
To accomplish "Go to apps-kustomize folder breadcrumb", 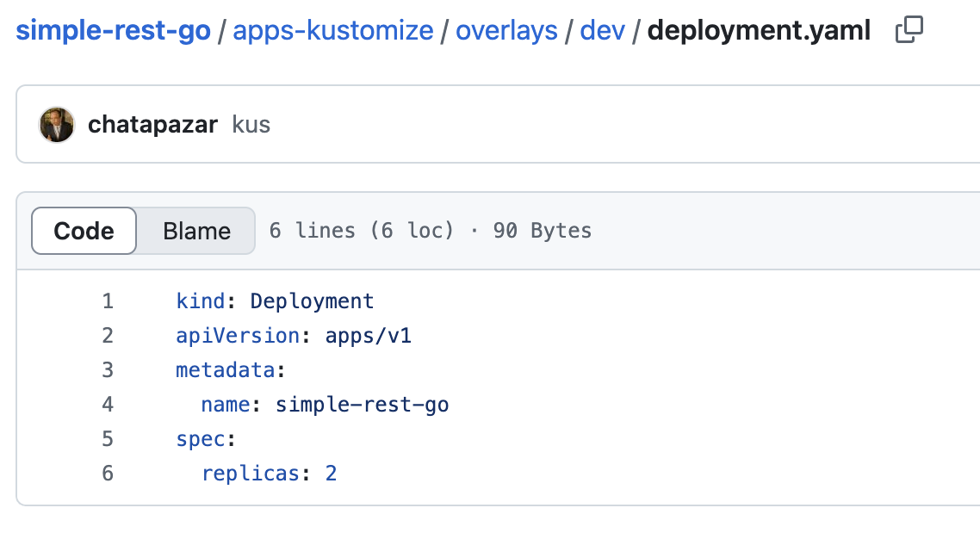I will (x=333, y=30).
